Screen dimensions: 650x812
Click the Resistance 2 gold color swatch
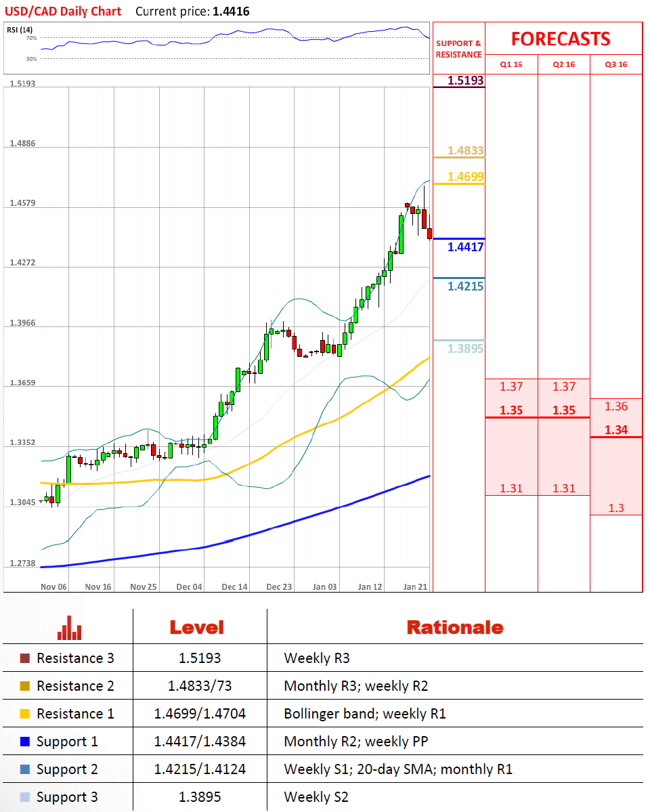pyautogui.click(x=25, y=686)
